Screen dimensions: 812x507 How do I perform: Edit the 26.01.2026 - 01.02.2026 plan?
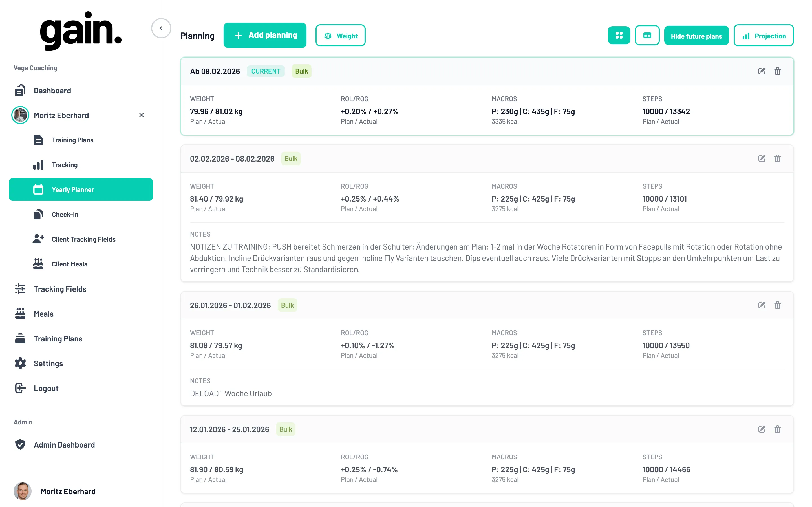pos(761,305)
